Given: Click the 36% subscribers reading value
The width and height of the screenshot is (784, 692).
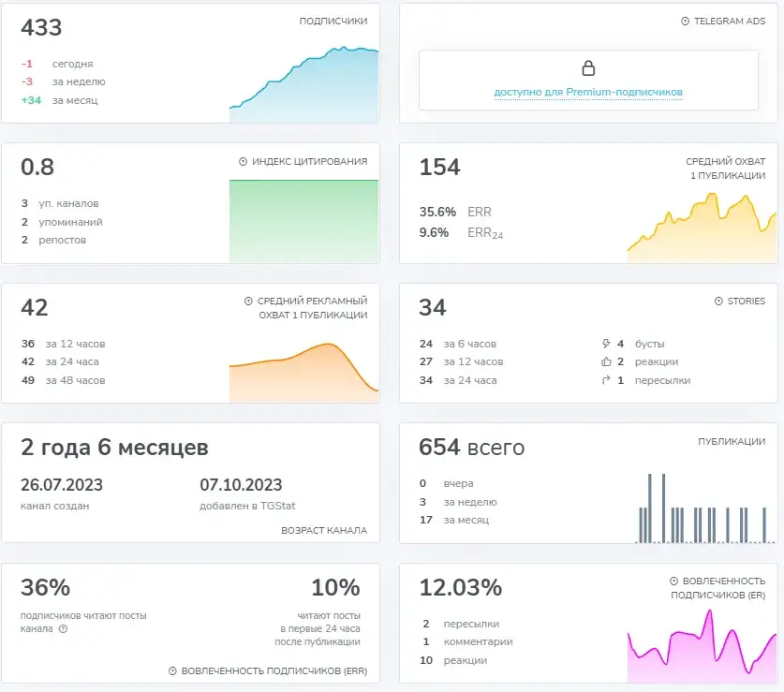Looking at the screenshot, I should coord(46,587).
